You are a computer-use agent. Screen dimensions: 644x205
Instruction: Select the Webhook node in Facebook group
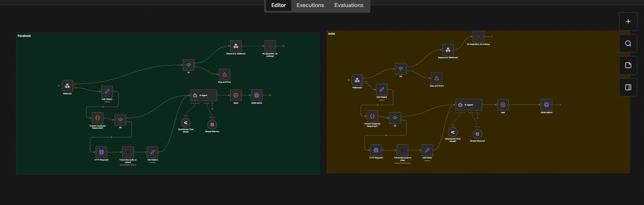tap(67, 86)
